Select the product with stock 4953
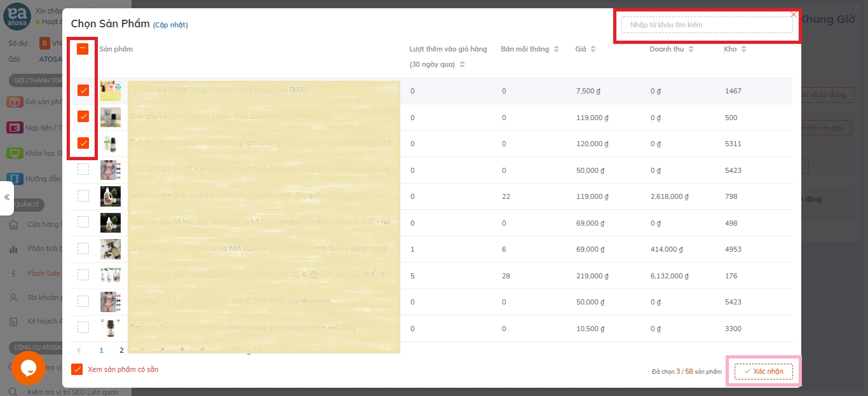868x396 pixels. click(x=83, y=249)
